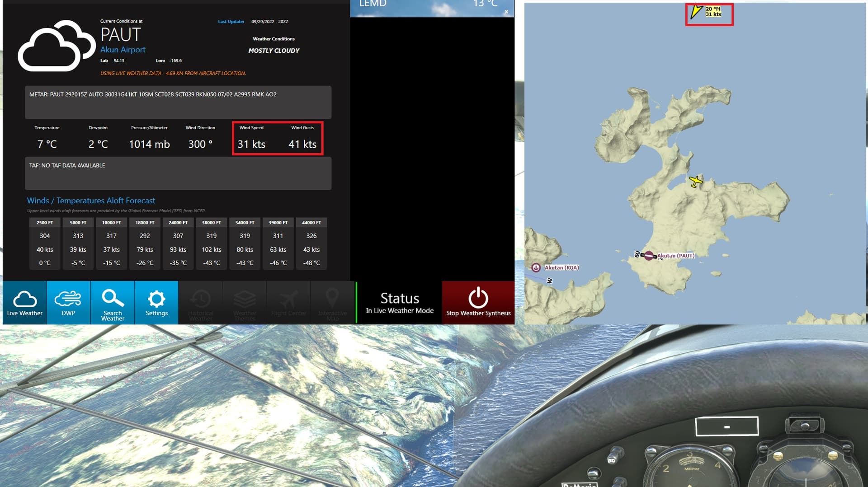Image resolution: width=868 pixels, height=487 pixels.
Task: Open Search Weather with magnifier icon
Action: coord(113,303)
